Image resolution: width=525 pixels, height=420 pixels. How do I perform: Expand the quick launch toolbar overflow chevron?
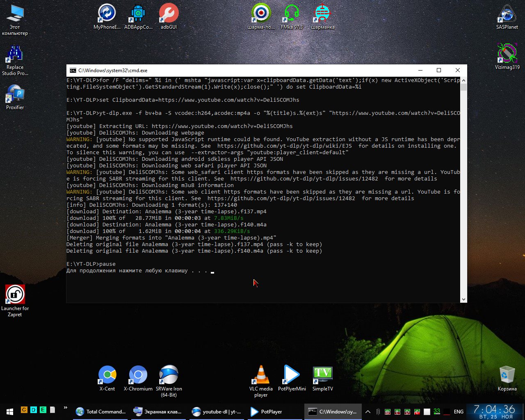click(65, 408)
